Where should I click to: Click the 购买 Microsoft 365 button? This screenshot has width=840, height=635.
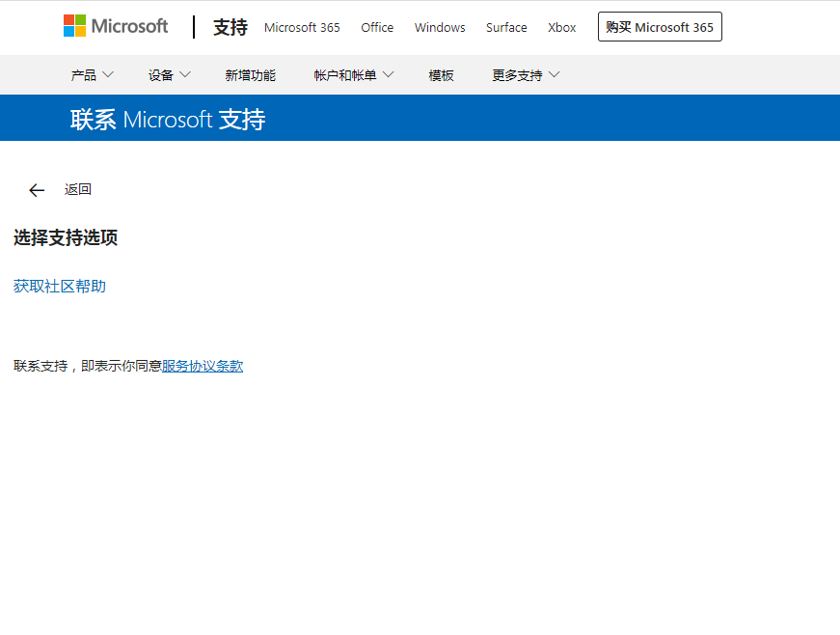click(x=660, y=27)
